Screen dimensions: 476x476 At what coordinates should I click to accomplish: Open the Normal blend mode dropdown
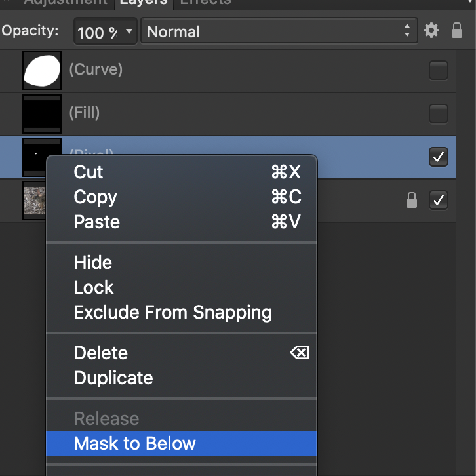click(279, 31)
